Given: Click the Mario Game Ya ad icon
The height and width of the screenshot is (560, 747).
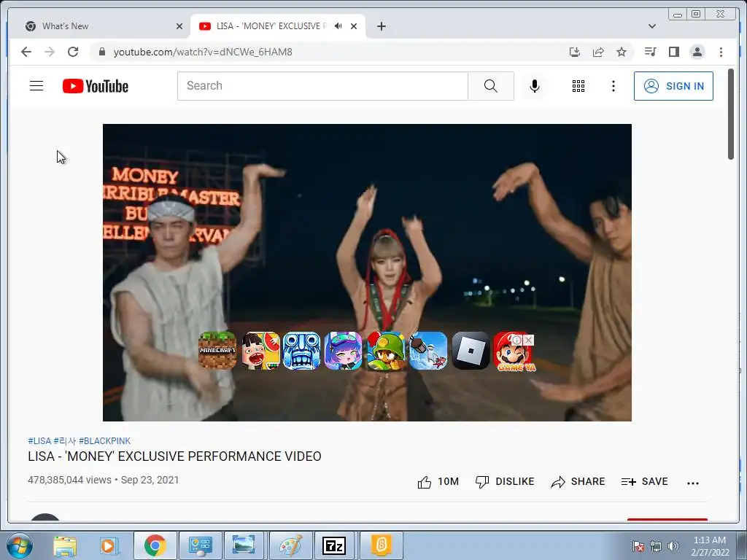Looking at the screenshot, I should pyautogui.click(x=514, y=354).
